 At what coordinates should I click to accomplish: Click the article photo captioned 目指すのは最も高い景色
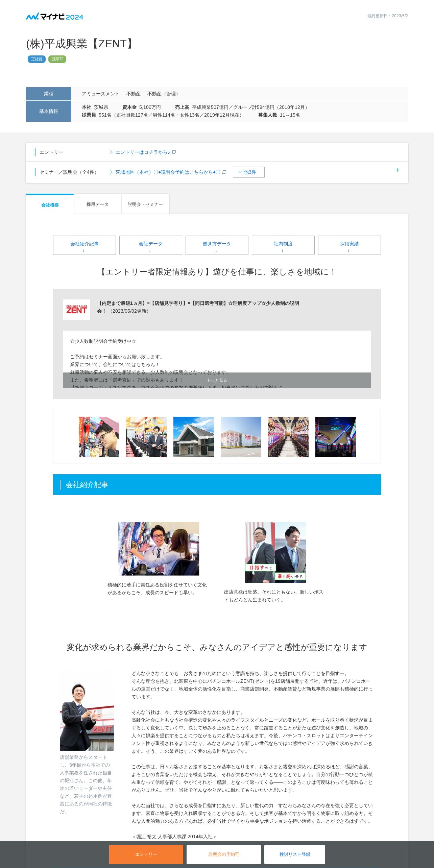275,552
